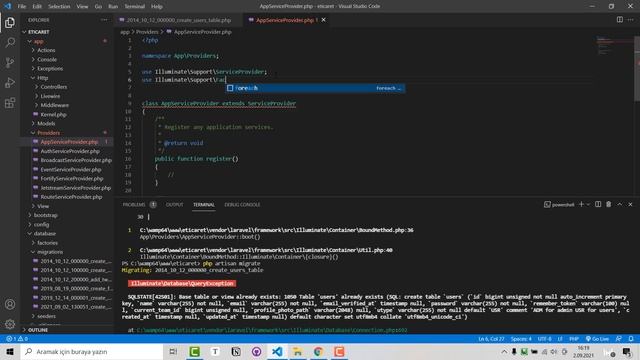The width and height of the screenshot is (640, 360).
Task: Open the Explorer view in activity bar
Action: coord(10,22)
